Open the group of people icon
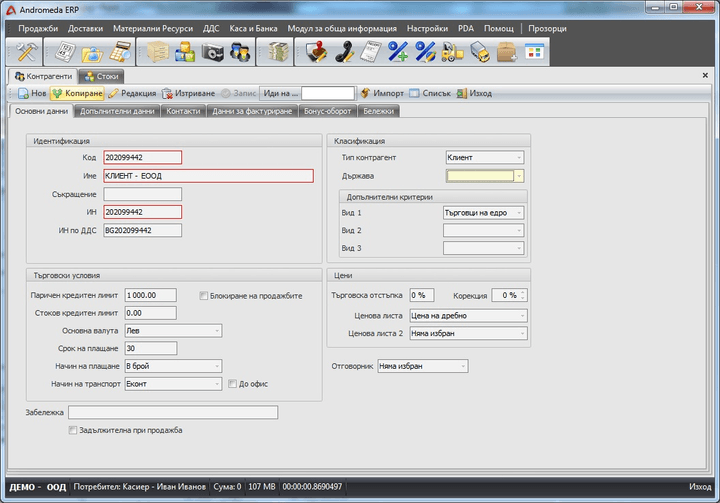The image size is (720, 503). [x=240, y=51]
